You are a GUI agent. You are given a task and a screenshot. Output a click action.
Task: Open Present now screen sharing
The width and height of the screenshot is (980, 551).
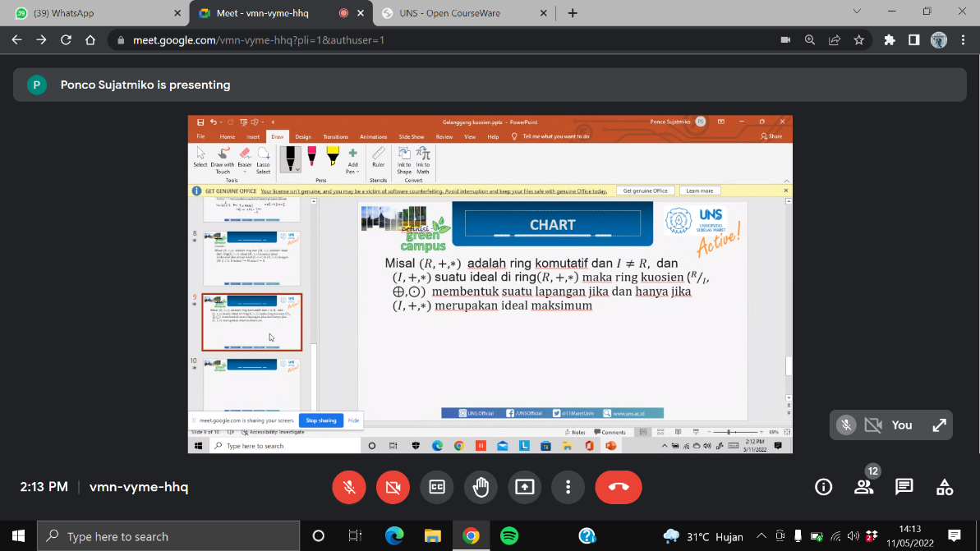[524, 487]
